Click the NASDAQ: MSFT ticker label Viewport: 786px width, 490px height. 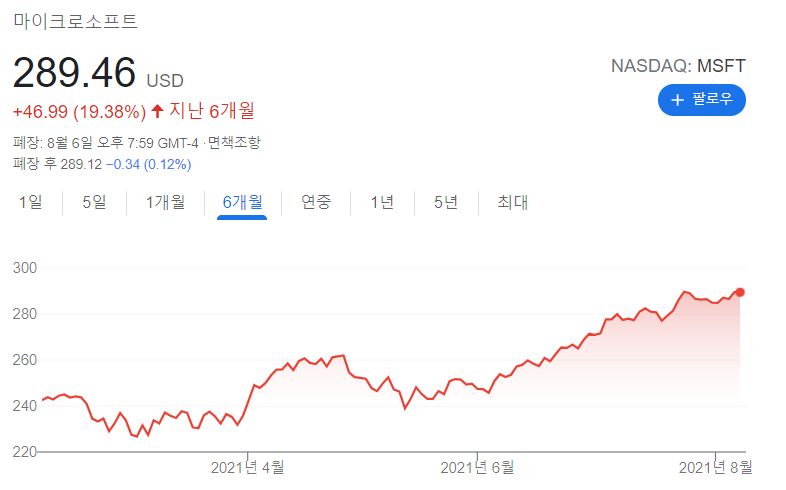(678, 66)
